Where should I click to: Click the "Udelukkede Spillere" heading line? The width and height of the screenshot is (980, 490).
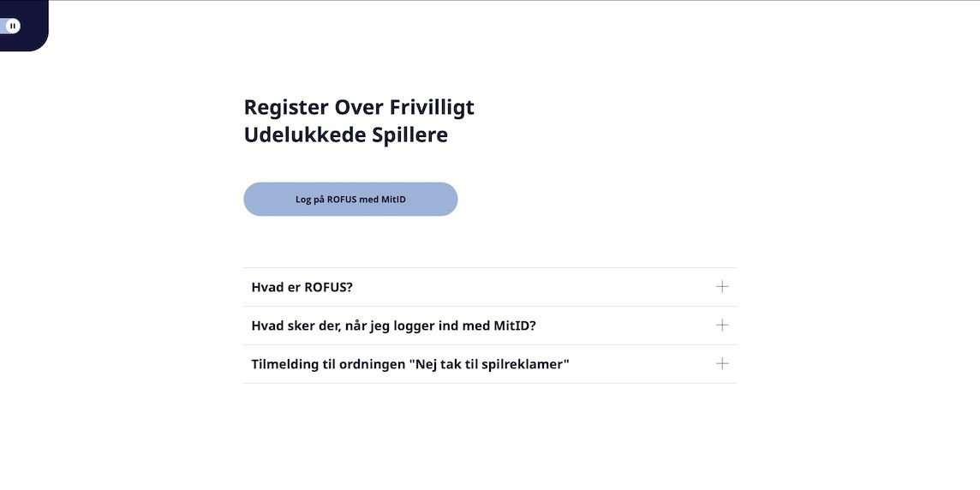pos(345,135)
